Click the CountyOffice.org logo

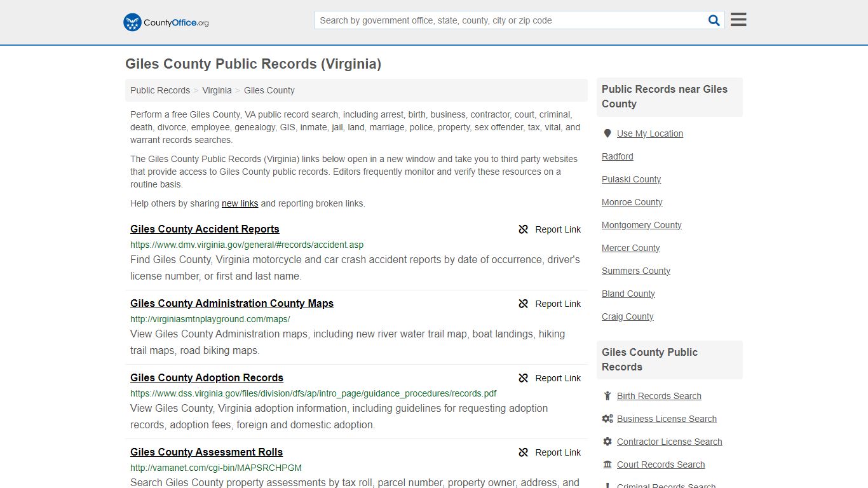click(x=166, y=22)
